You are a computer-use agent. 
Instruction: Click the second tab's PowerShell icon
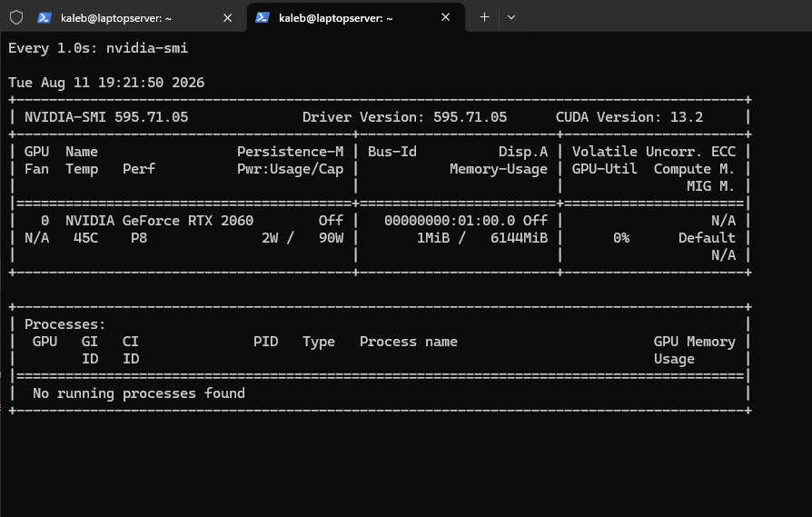coord(262,17)
